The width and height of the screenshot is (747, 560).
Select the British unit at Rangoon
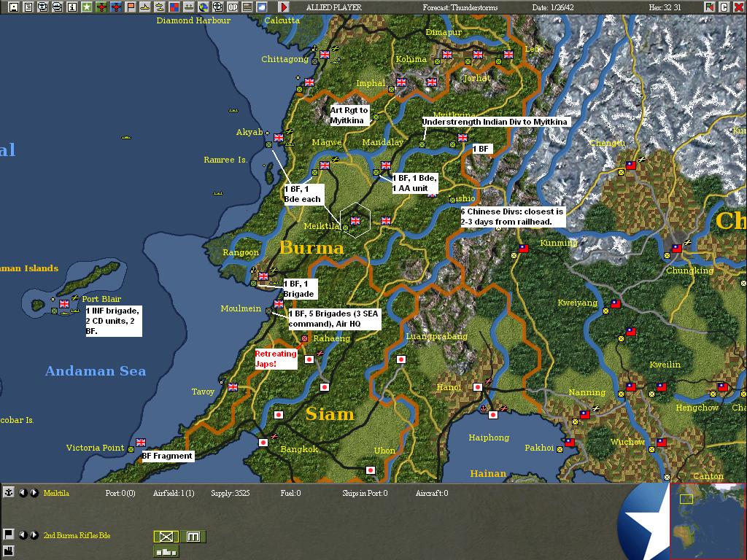263,276
